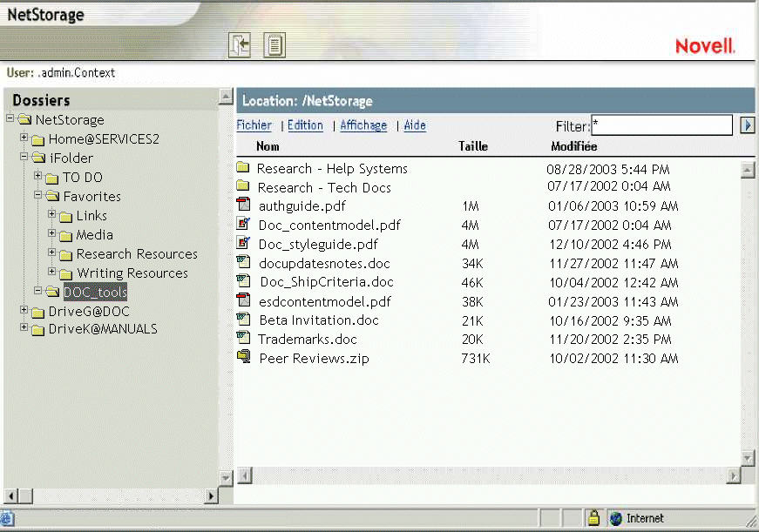The height and width of the screenshot is (532, 759).
Task: Click the Modifiée column header
Action: [574, 146]
